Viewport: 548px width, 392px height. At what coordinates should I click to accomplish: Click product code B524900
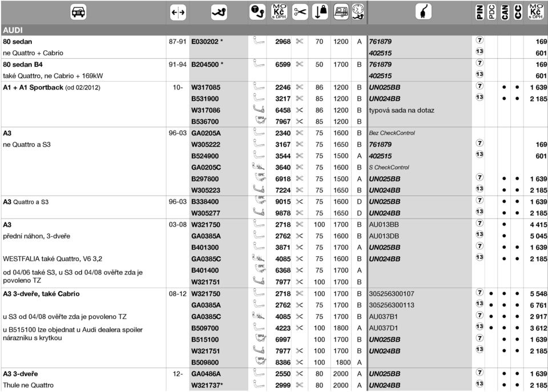pyautogui.click(x=205, y=156)
